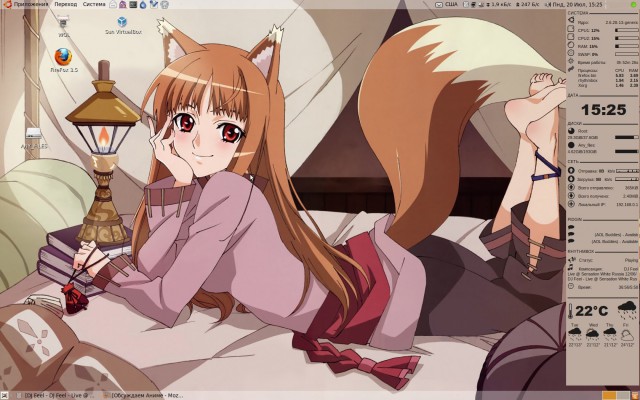
Task: Open the clock showing Пнд, 20 Июл, 15:25
Action: [x=577, y=5]
